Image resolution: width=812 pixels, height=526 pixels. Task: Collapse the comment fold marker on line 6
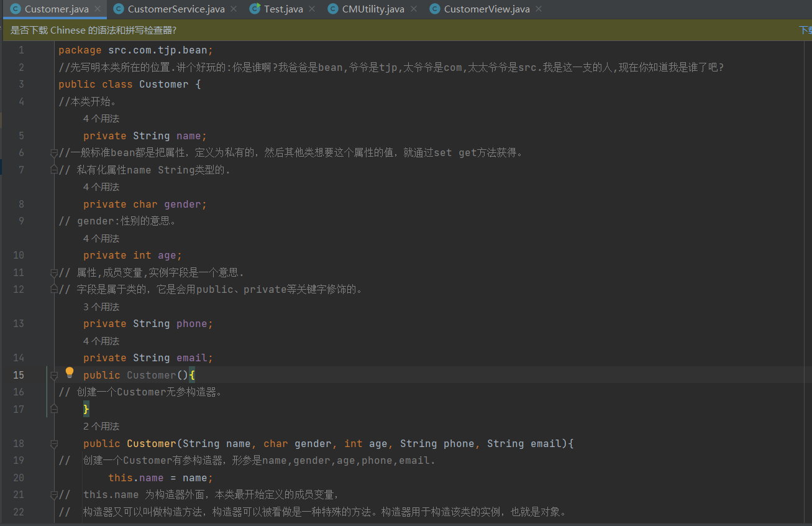click(x=54, y=152)
